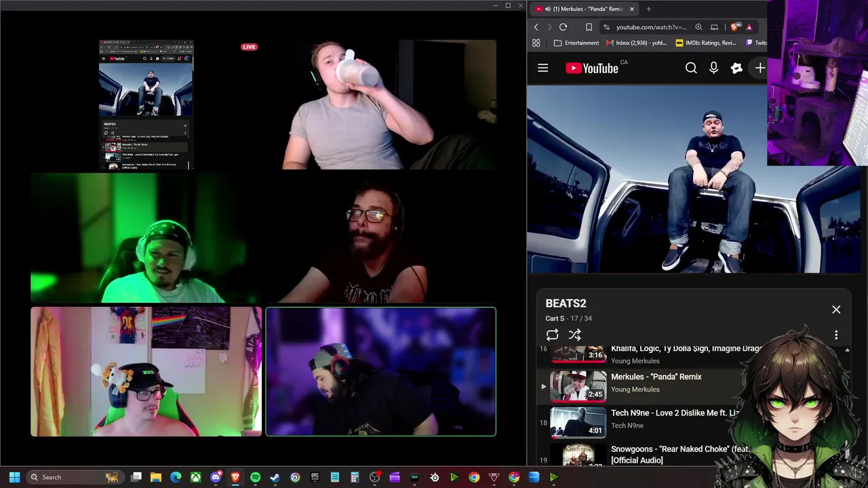868x488 pixels.
Task: Toggle shuffle for the BEATS2 playlist
Action: [x=574, y=335]
